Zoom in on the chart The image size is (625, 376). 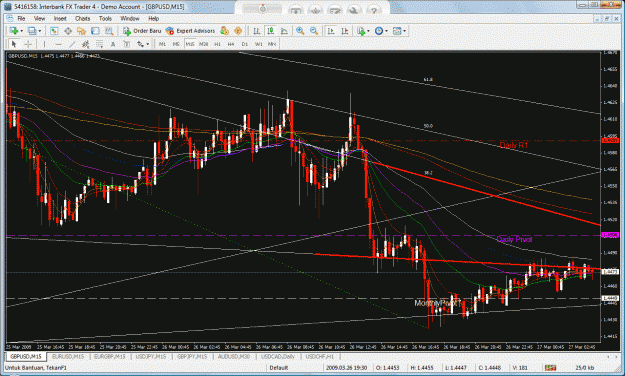click(300, 31)
